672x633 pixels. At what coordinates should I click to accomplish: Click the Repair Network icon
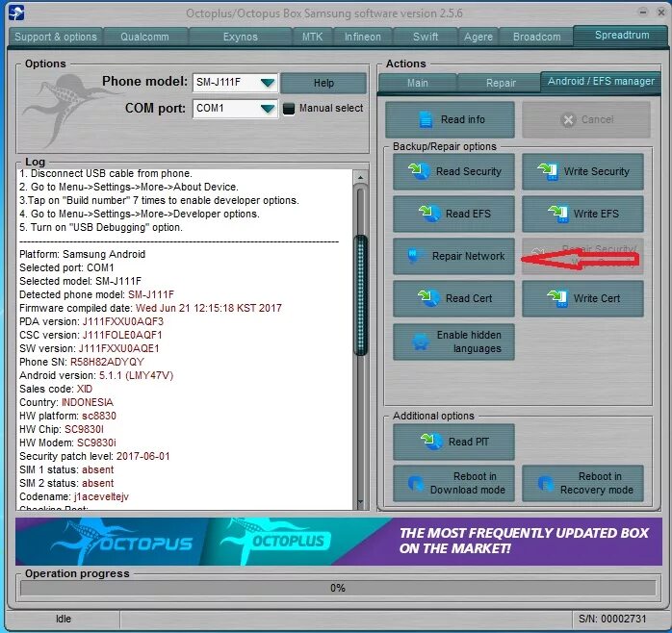(413, 256)
